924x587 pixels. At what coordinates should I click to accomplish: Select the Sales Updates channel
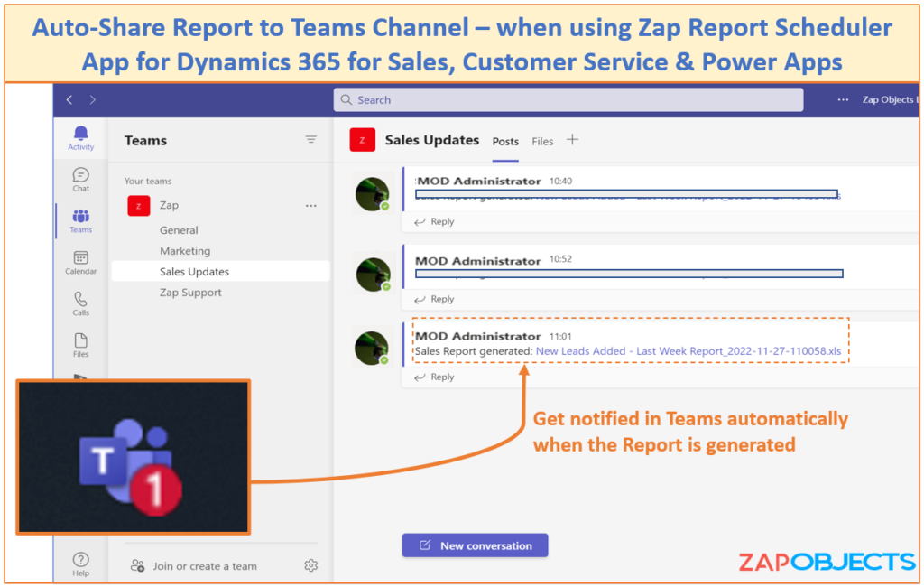pyautogui.click(x=220, y=272)
